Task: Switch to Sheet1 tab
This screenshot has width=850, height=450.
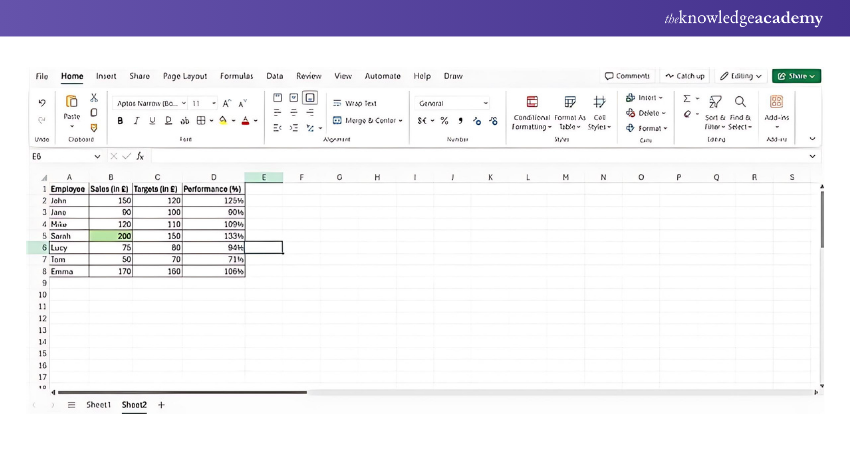Action: click(x=98, y=405)
